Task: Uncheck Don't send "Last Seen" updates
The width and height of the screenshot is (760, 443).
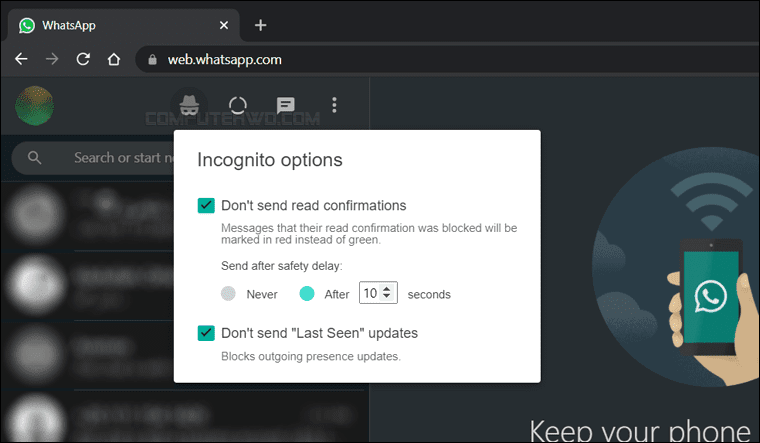Action: coord(206,333)
